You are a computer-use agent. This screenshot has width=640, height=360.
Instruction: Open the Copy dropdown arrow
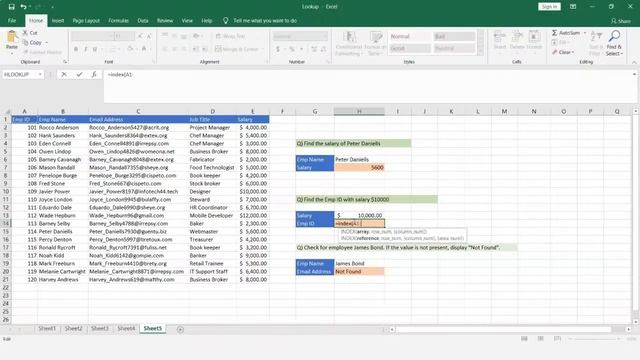pyautogui.click(x=46, y=43)
